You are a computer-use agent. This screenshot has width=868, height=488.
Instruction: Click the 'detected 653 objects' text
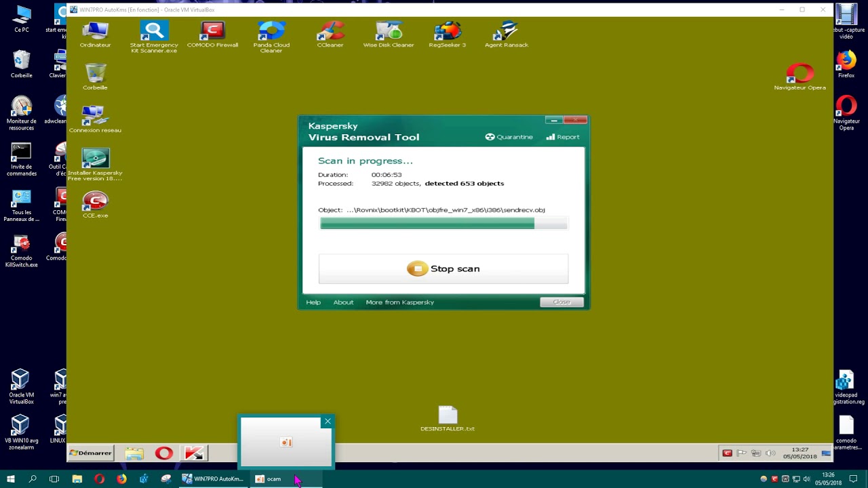point(465,184)
